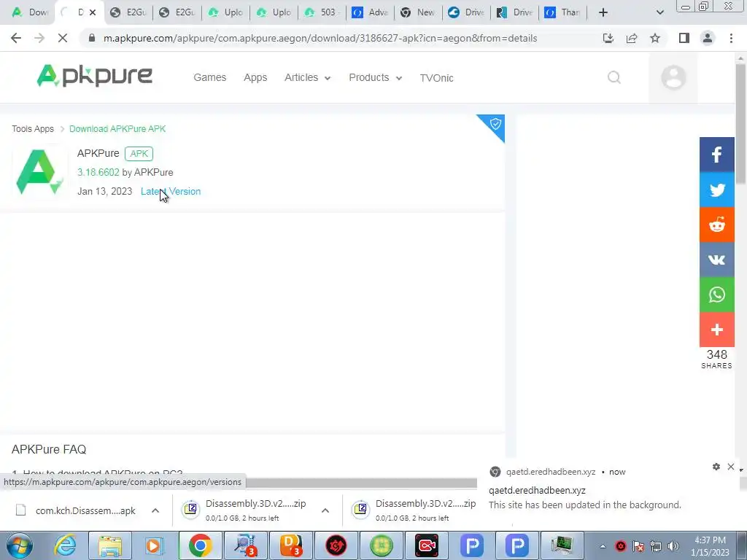Open the Apps nav item
The width and height of the screenshot is (747, 560).
pos(255,77)
